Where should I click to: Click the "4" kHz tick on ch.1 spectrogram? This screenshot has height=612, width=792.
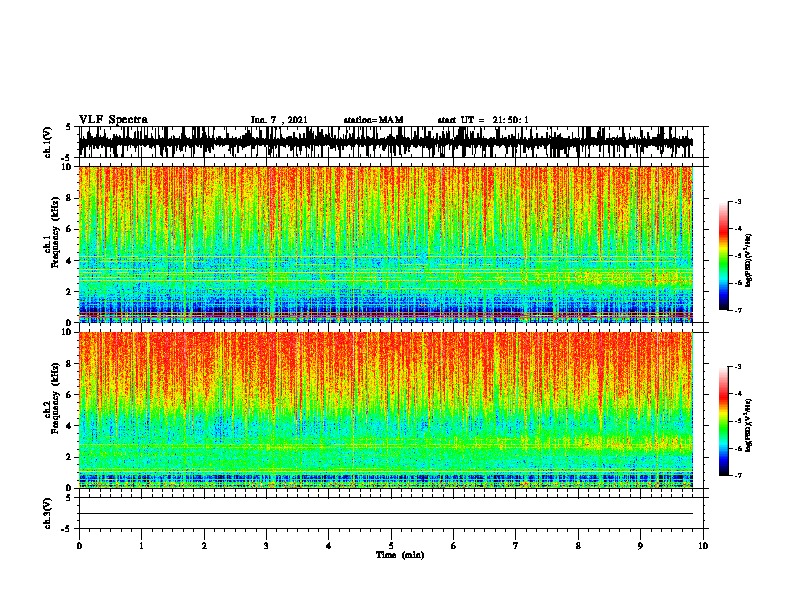pyautogui.click(x=70, y=261)
